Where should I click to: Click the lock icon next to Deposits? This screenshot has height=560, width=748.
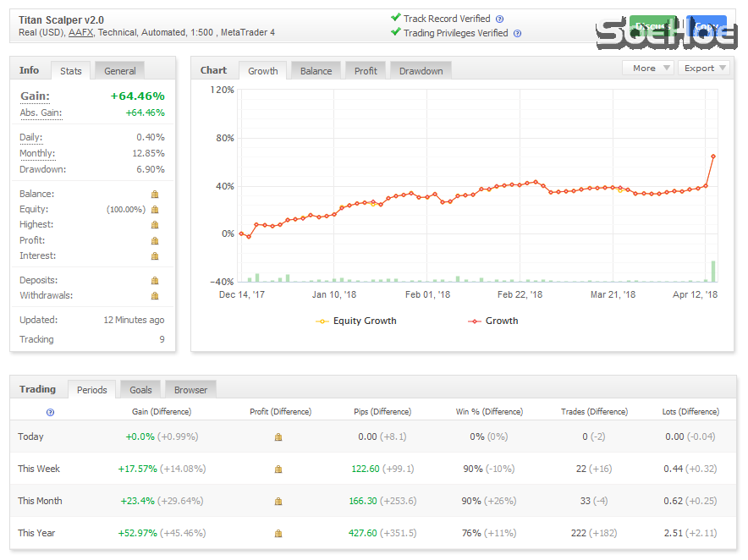(155, 281)
